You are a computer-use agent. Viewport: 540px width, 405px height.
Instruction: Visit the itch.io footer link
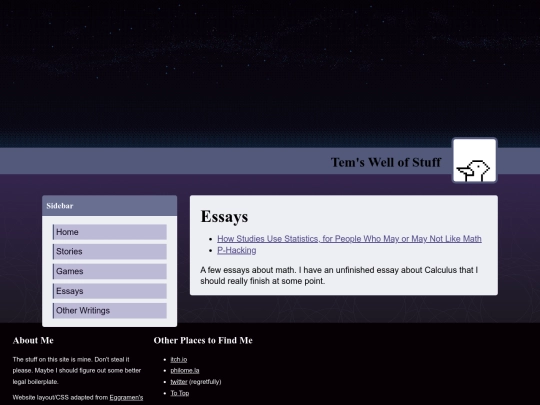(179, 360)
